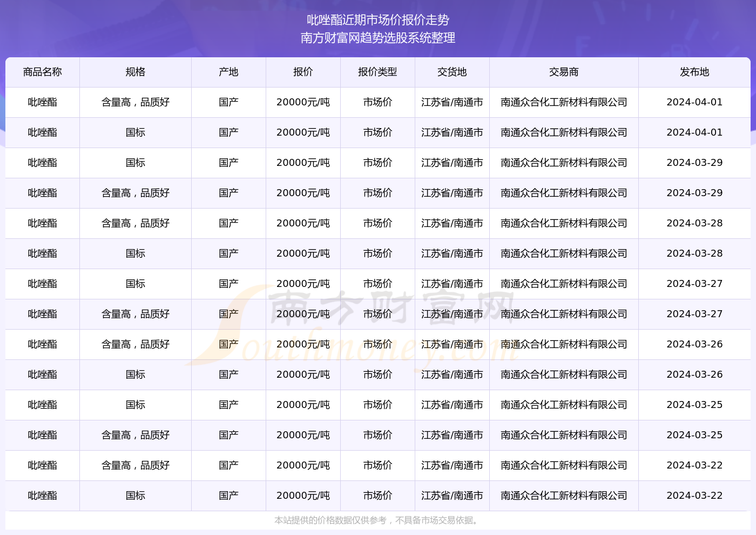Screen dimensions: 756x535
Task: Select date 2024-03-22 in the 含量高，品质好 row
Action: click(x=694, y=465)
